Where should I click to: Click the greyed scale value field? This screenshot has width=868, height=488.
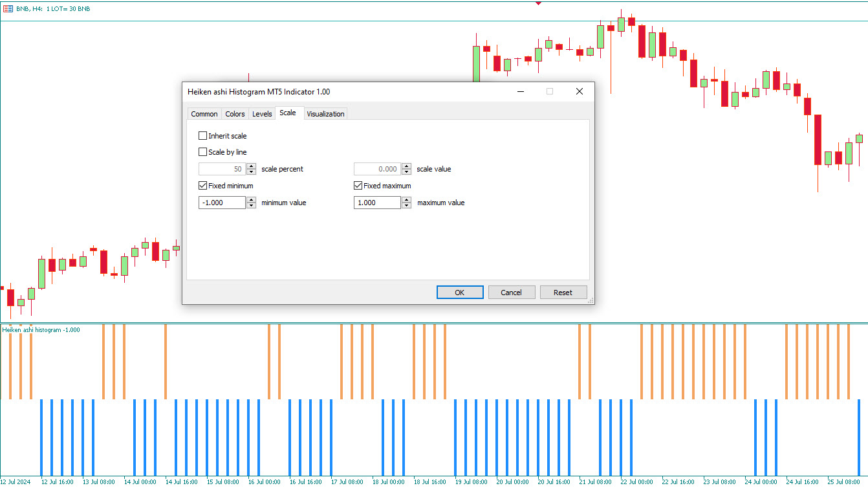pyautogui.click(x=378, y=169)
